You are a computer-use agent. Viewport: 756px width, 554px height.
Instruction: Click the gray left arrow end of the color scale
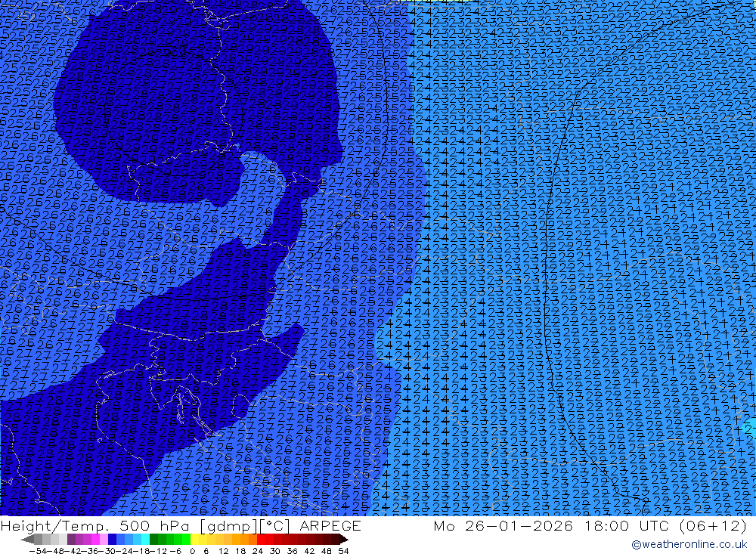click(x=27, y=539)
